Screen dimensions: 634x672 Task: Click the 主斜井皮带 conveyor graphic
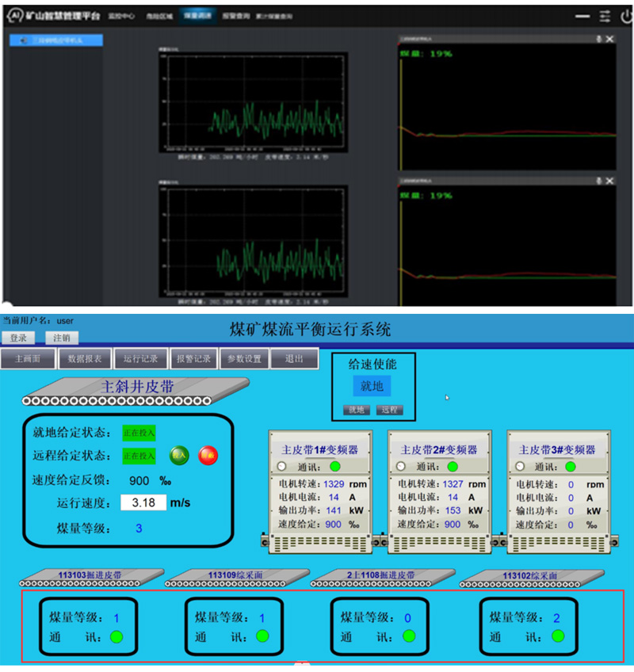(136, 391)
